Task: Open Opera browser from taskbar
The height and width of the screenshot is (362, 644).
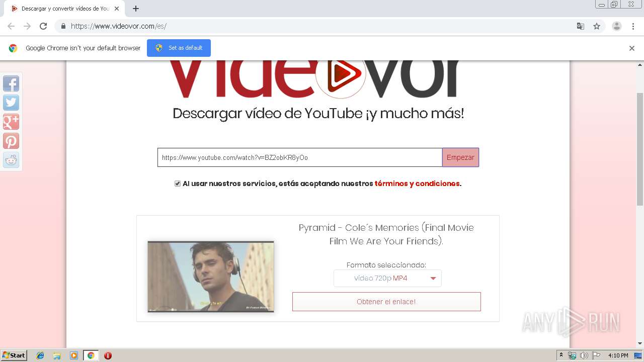Action: pyautogui.click(x=108, y=355)
